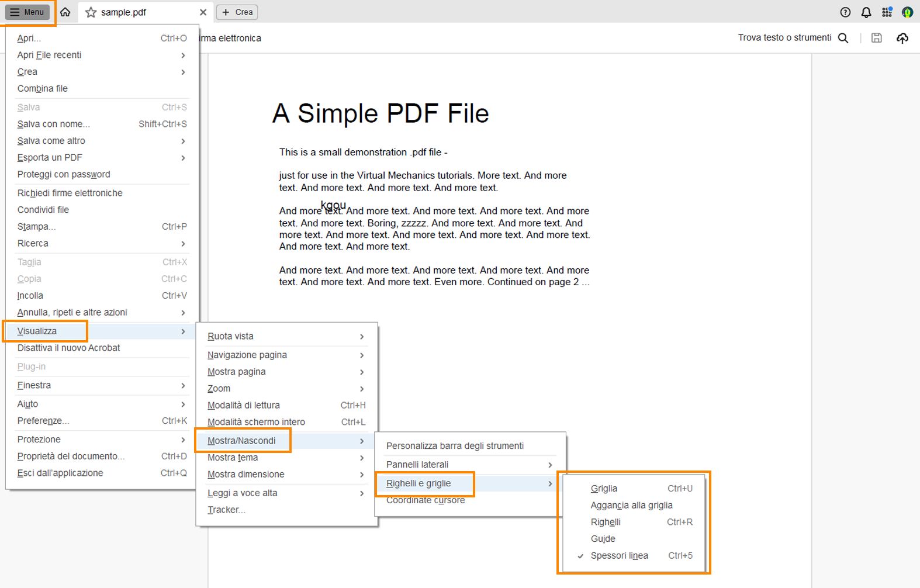Image resolution: width=920 pixels, height=588 pixels.
Task: Click the search magnifier icon
Action: point(843,38)
